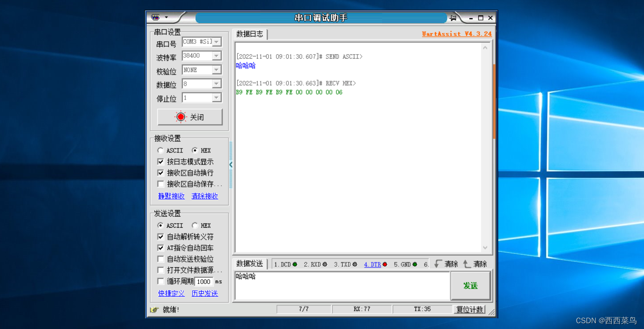Click the log scrollbar up arrow

coord(485,48)
